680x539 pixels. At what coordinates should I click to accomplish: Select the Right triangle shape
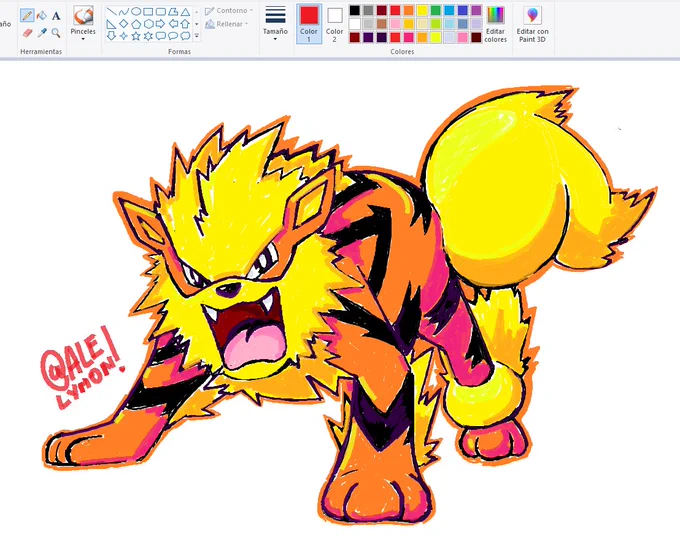click(111, 24)
